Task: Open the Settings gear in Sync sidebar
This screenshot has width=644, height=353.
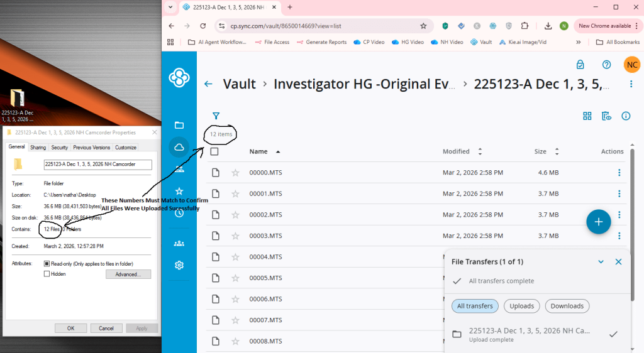Action: coord(179,265)
